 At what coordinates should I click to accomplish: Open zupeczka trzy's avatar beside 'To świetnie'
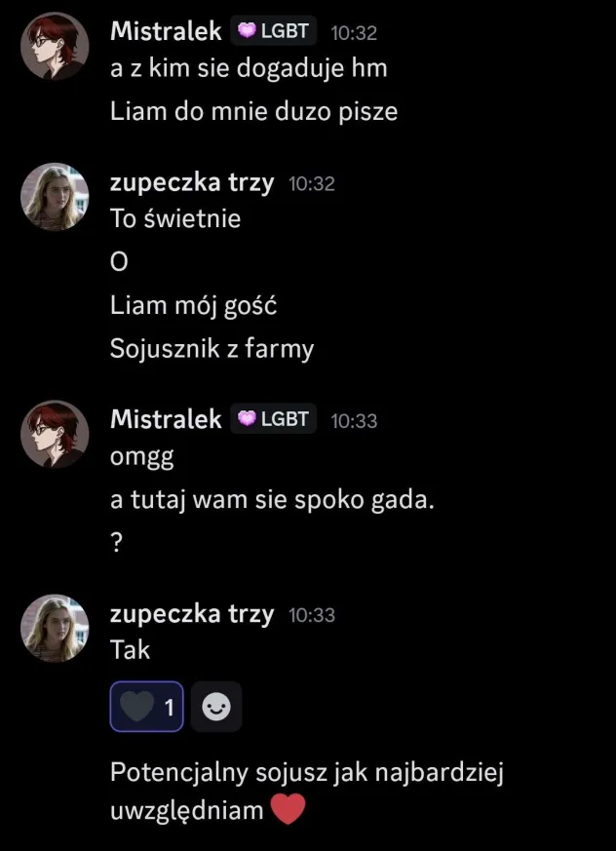click(56, 197)
